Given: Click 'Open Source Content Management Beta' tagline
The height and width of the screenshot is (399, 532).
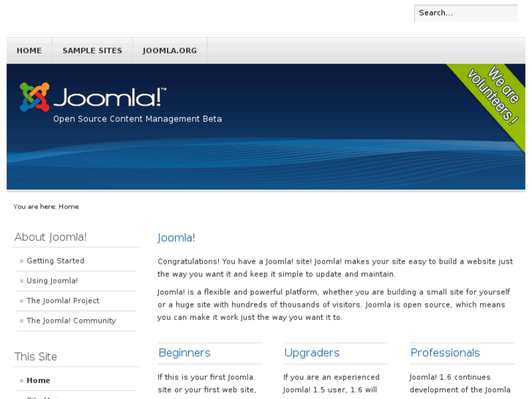Looking at the screenshot, I should [x=138, y=119].
